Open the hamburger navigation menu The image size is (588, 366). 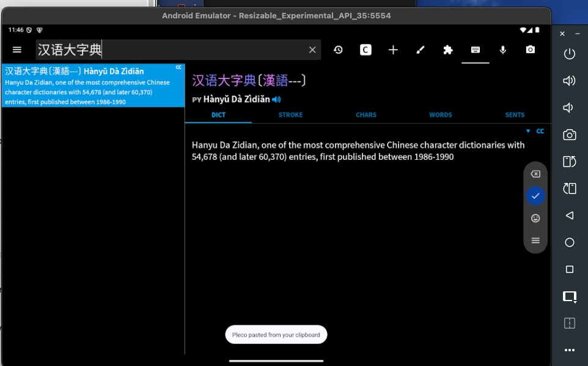17,50
